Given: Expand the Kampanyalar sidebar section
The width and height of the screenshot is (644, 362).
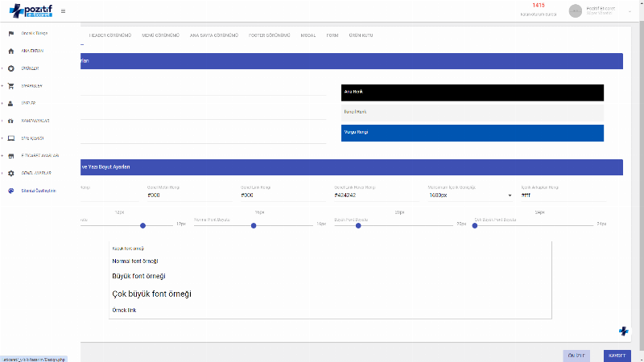Looking at the screenshot, I should coord(2,121).
